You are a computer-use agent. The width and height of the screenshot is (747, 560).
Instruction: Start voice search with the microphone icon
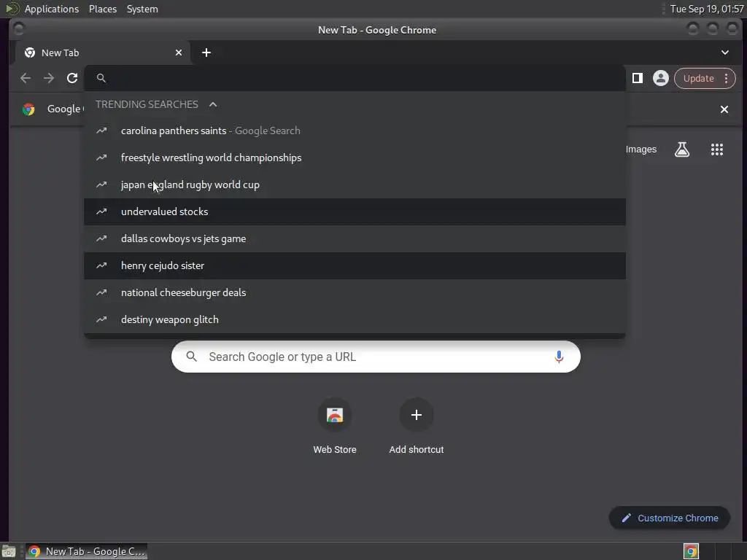(x=559, y=357)
